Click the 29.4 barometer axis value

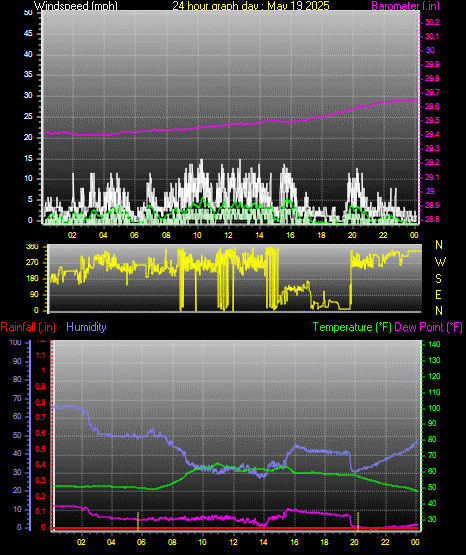coord(432,134)
